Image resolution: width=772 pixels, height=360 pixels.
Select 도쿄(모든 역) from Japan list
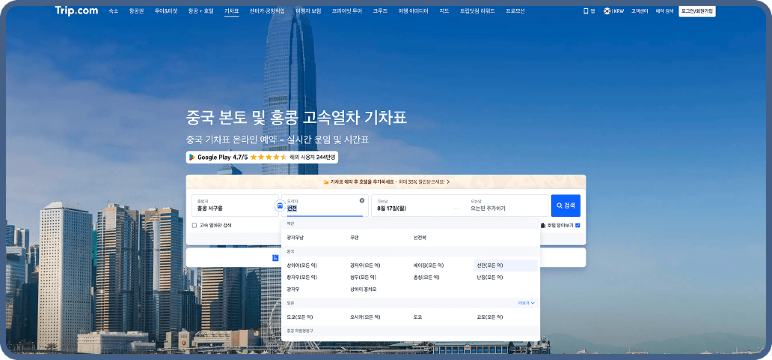300,317
